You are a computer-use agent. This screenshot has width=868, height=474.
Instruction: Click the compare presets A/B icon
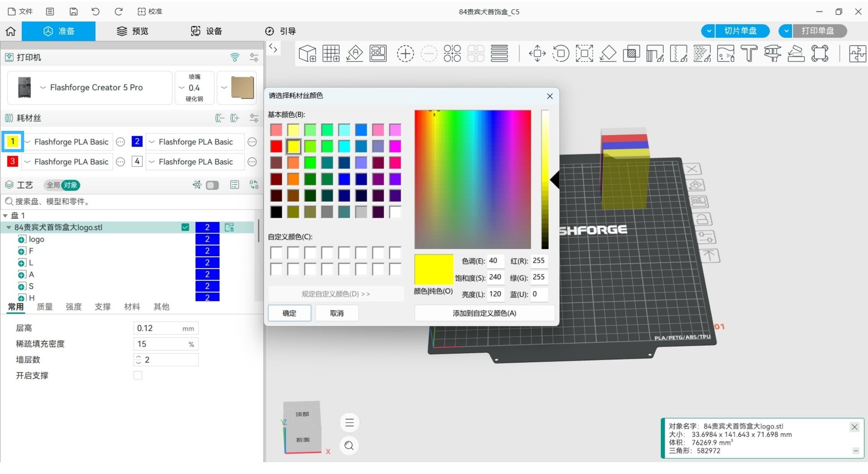pos(254,185)
